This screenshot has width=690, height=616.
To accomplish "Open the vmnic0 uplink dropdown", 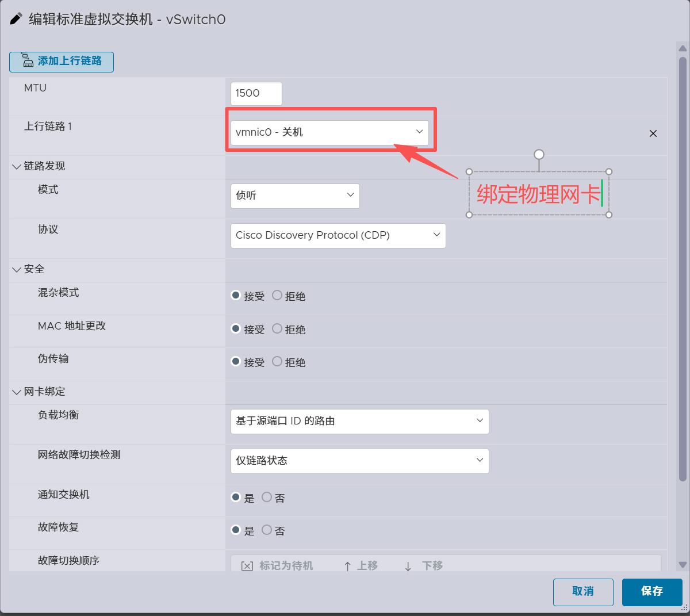I will click(x=329, y=132).
